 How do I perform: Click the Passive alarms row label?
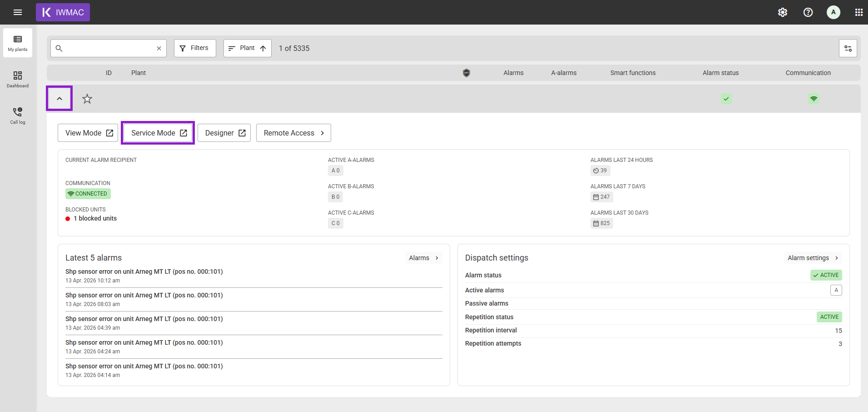pos(486,303)
